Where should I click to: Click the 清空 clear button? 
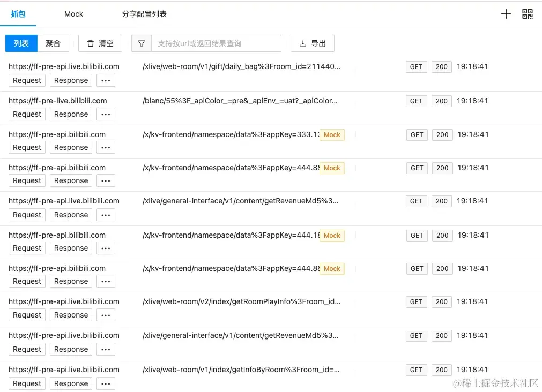(100, 43)
